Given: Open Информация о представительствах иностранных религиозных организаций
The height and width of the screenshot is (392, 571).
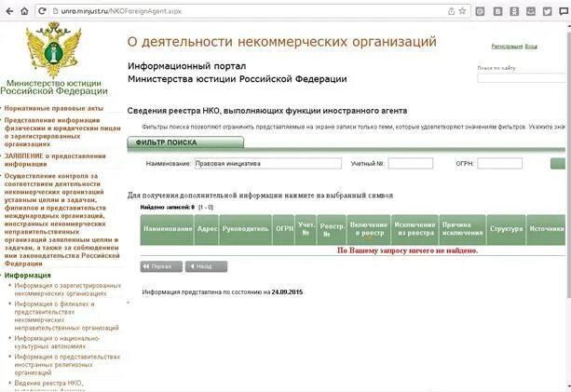Looking at the screenshot, I should (67, 365).
